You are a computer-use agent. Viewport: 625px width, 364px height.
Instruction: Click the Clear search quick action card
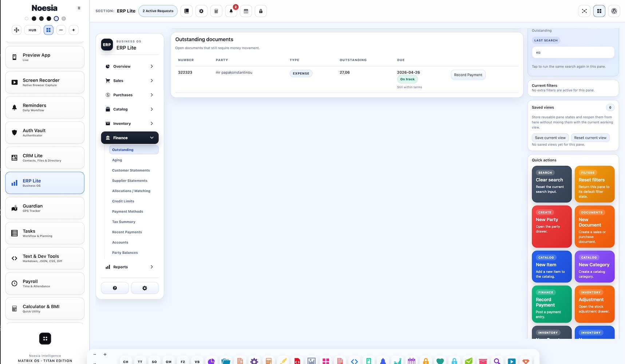551,184
